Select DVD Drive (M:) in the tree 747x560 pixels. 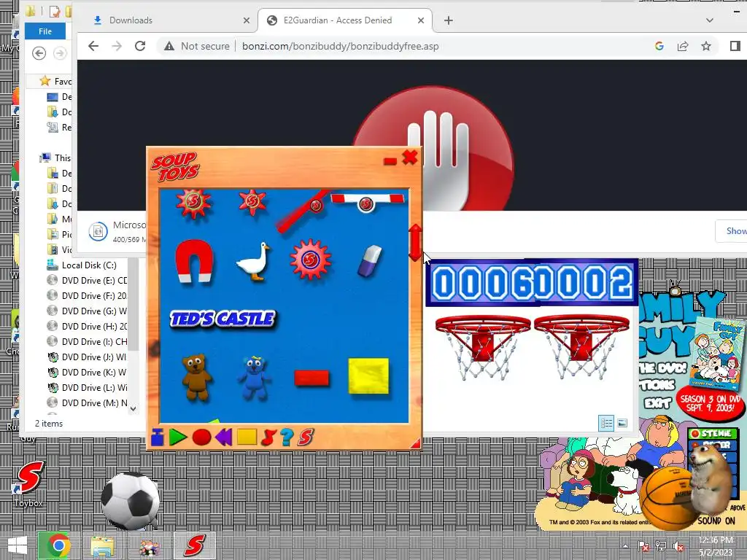pyautogui.click(x=88, y=402)
